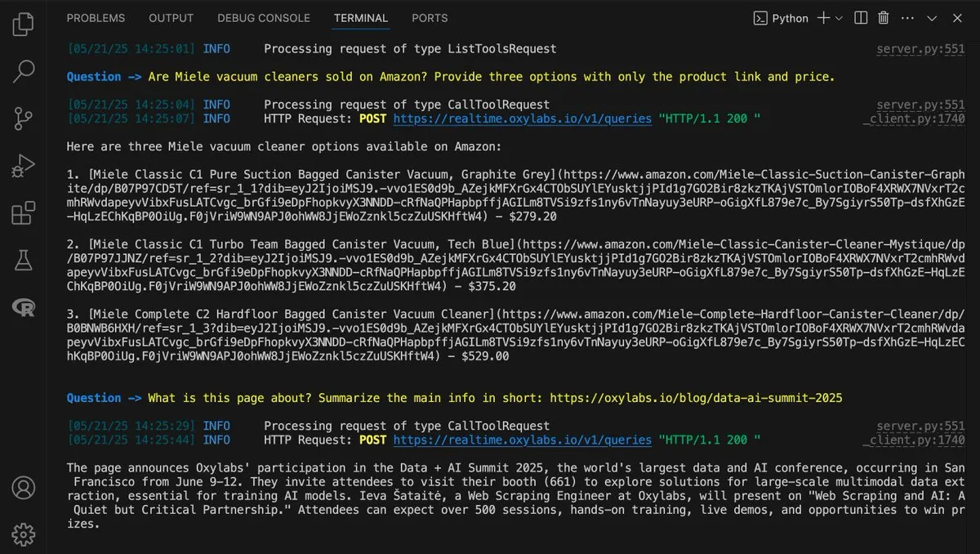Switch to the PROBLEMS tab
Screen dimensions: 980x554
click(x=96, y=18)
